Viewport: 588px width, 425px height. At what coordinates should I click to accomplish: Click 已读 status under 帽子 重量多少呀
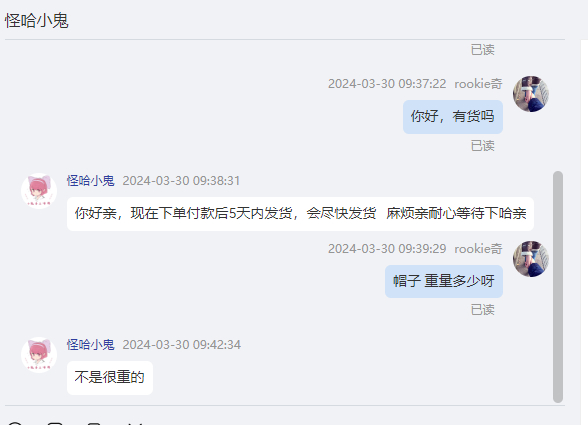tap(483, 310)
